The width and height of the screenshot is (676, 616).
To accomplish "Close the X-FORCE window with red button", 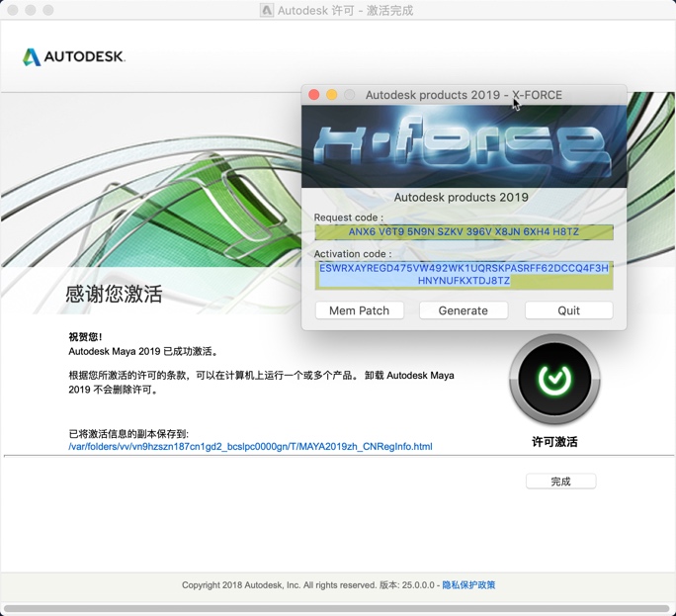I will point(314,95).
